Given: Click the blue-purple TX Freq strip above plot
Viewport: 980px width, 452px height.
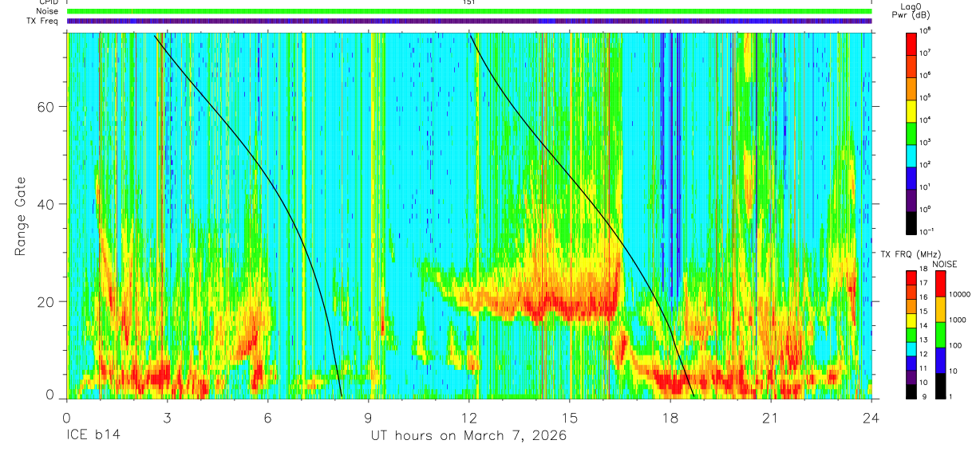Looking at the screenshot, I should (469, 21).
